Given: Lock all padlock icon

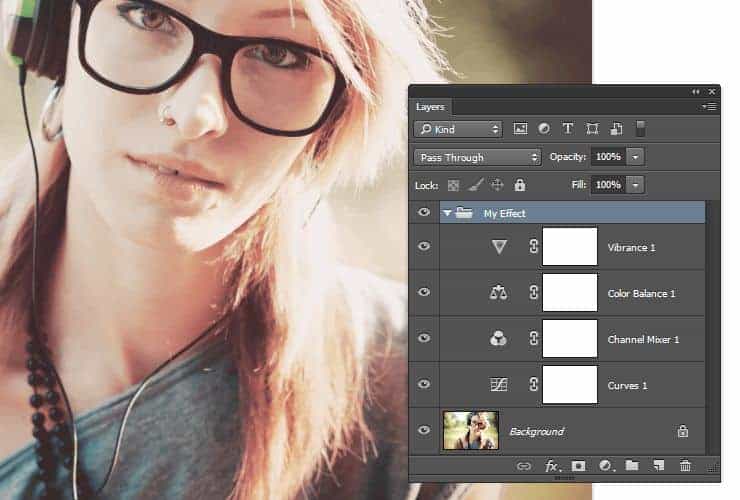Looking at the screenshot, I should (520, 185).
